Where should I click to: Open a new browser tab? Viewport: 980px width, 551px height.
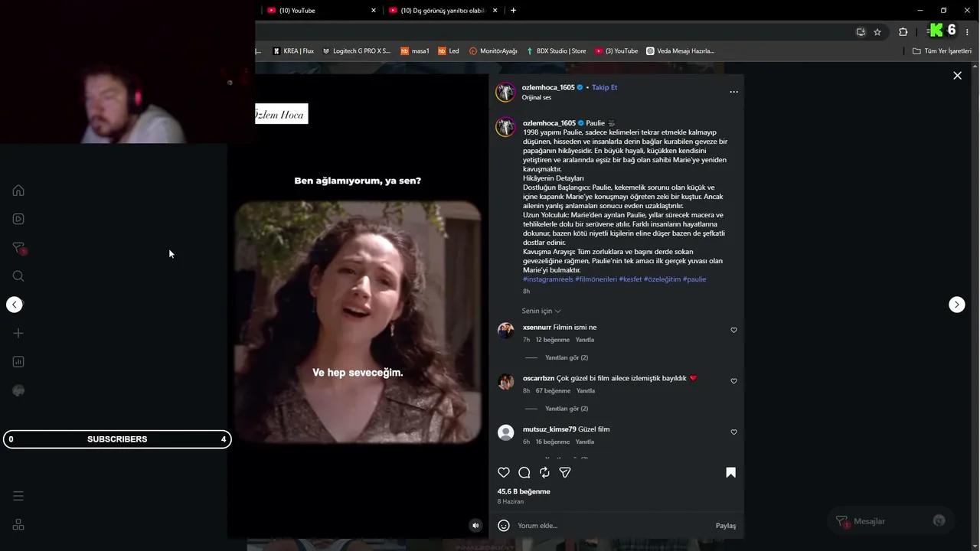coord(513,11)
